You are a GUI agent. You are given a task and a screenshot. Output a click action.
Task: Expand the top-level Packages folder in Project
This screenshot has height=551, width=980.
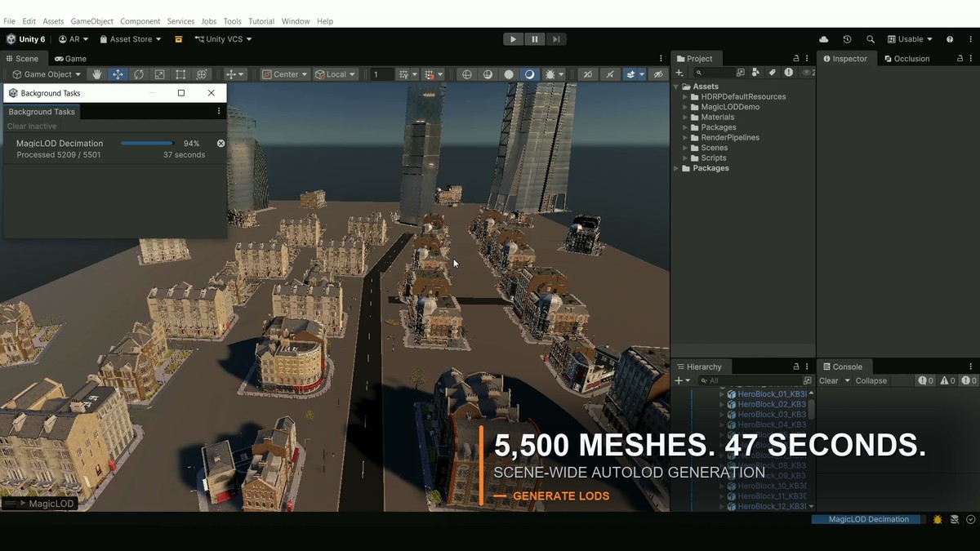676,168
